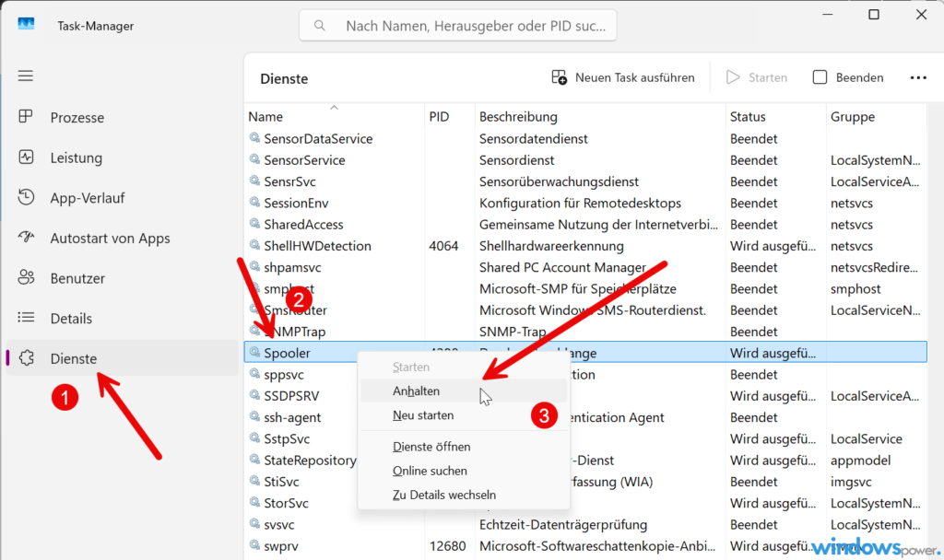Viewport: 944px width, 560px height.
Task: Click the gear icon beside Spooler
Action: 254,353
